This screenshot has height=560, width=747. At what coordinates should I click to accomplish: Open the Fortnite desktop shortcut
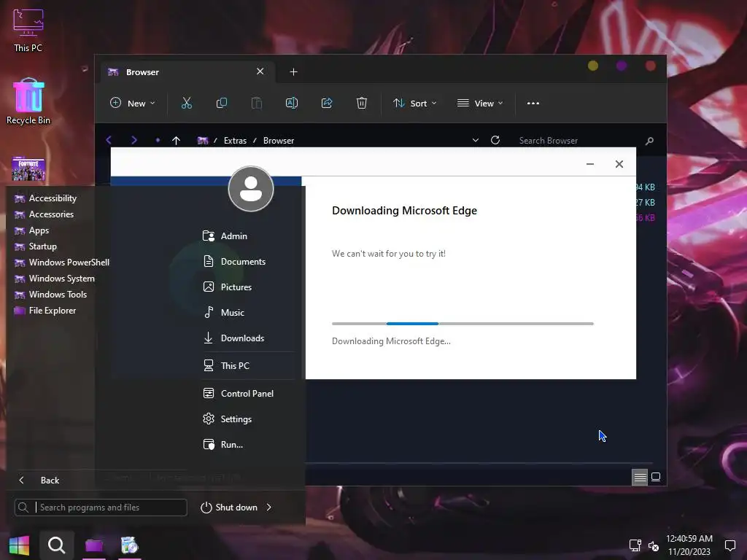point(28,169)
